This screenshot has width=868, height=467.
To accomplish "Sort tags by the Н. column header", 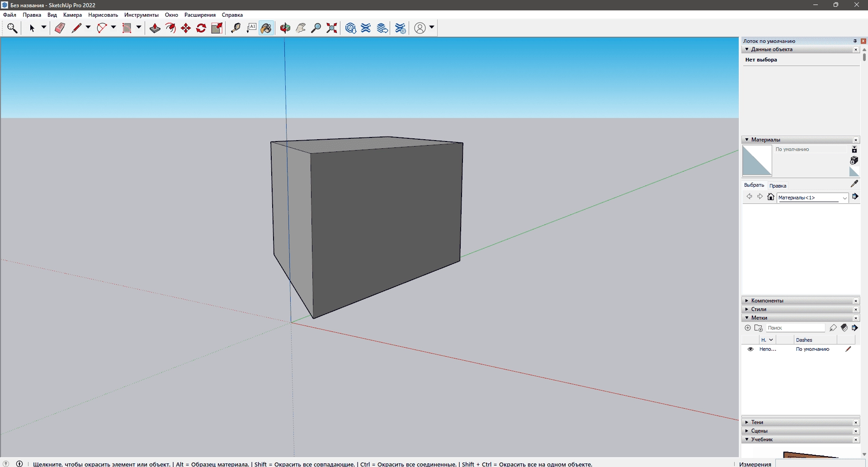I will [x=767, y=340].
